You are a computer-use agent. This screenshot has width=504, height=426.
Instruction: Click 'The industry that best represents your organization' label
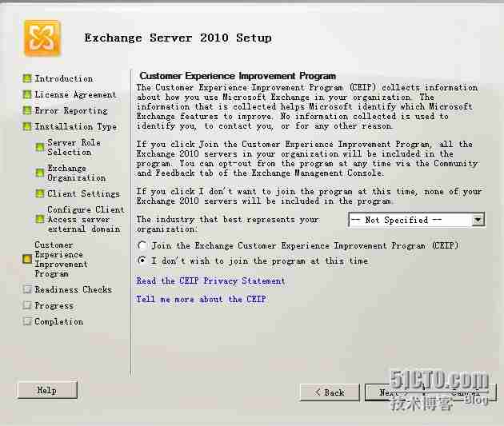click(227, 224)
